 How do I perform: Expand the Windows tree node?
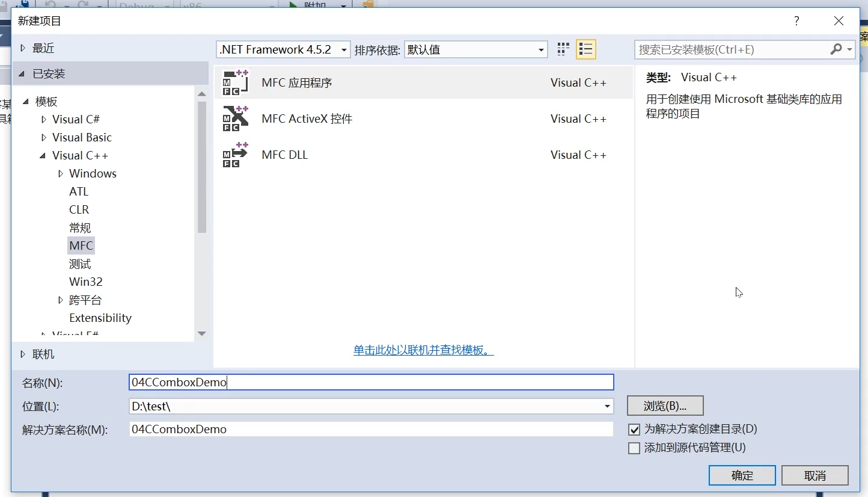[x=60, y=174]
